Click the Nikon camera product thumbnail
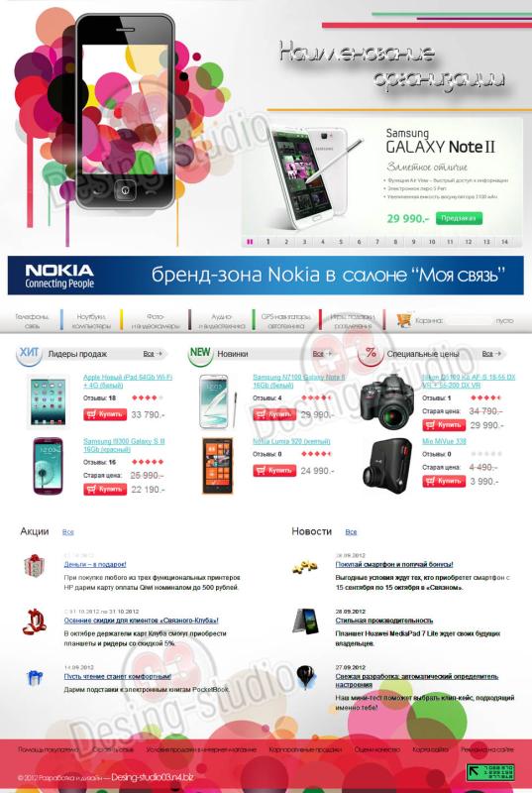532x793 pixels. pos(387,401)
